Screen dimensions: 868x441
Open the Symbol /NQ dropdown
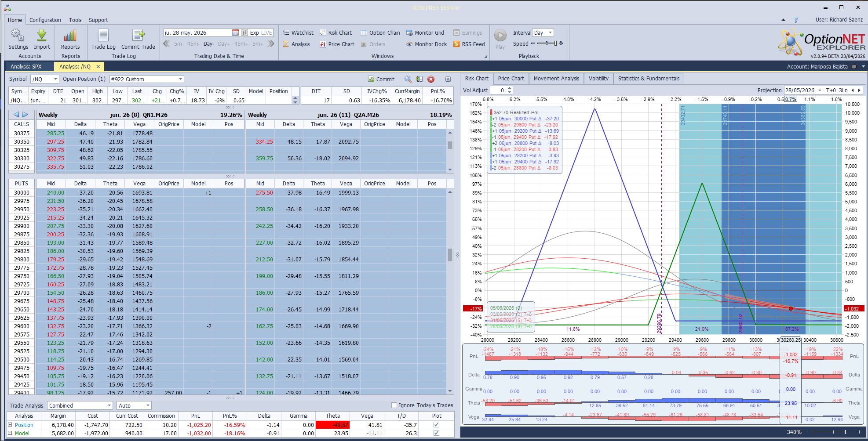45,79
